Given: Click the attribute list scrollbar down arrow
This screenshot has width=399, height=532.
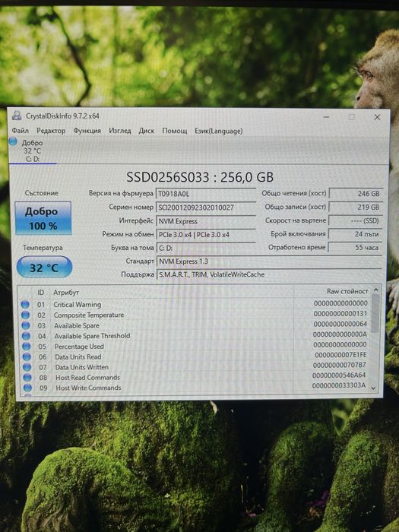Looking at the screenshot, I should click(x=374, y=388).
